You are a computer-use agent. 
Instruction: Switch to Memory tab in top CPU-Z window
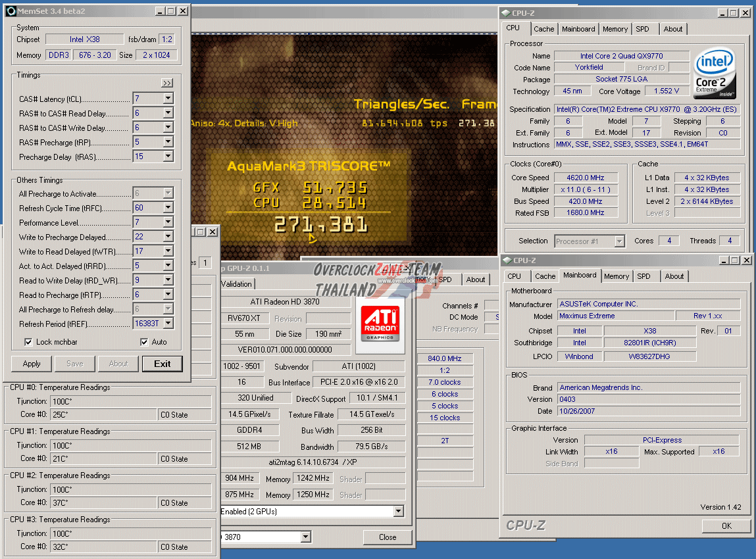tap(615, 29)
